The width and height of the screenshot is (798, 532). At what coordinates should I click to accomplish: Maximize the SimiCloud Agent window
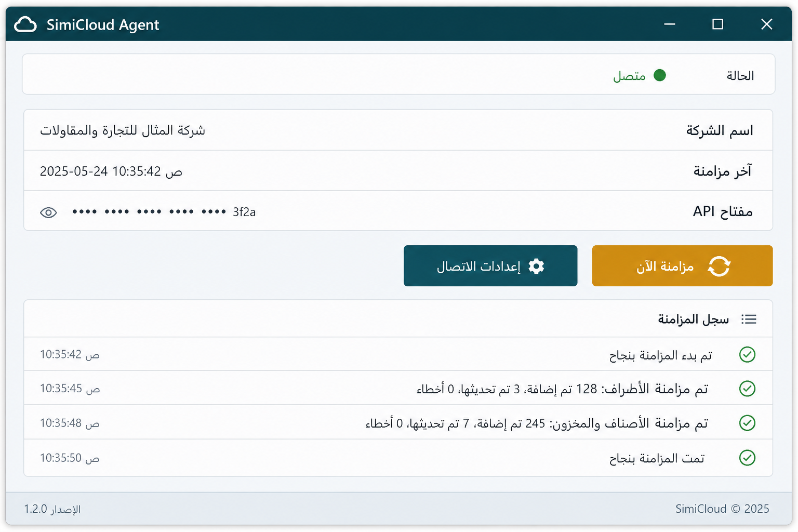pos(717,24)
